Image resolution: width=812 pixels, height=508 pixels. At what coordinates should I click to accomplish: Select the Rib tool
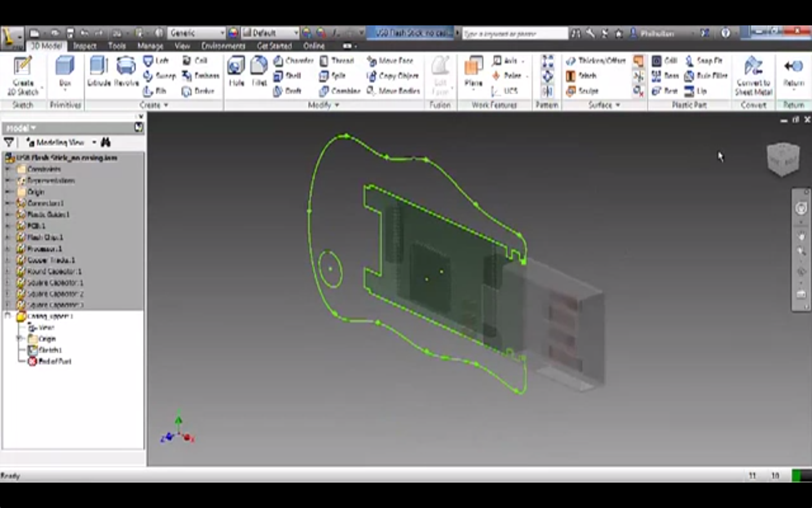(x=155, y=91)
